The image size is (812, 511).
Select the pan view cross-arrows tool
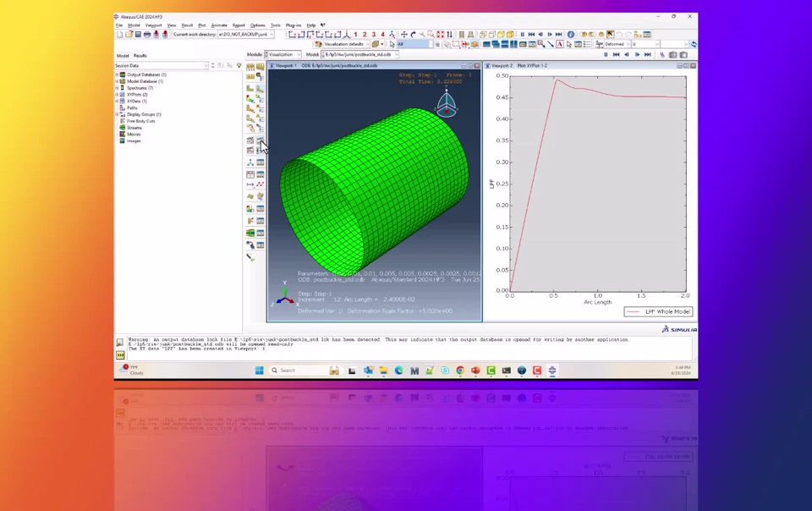coord(404,34)
